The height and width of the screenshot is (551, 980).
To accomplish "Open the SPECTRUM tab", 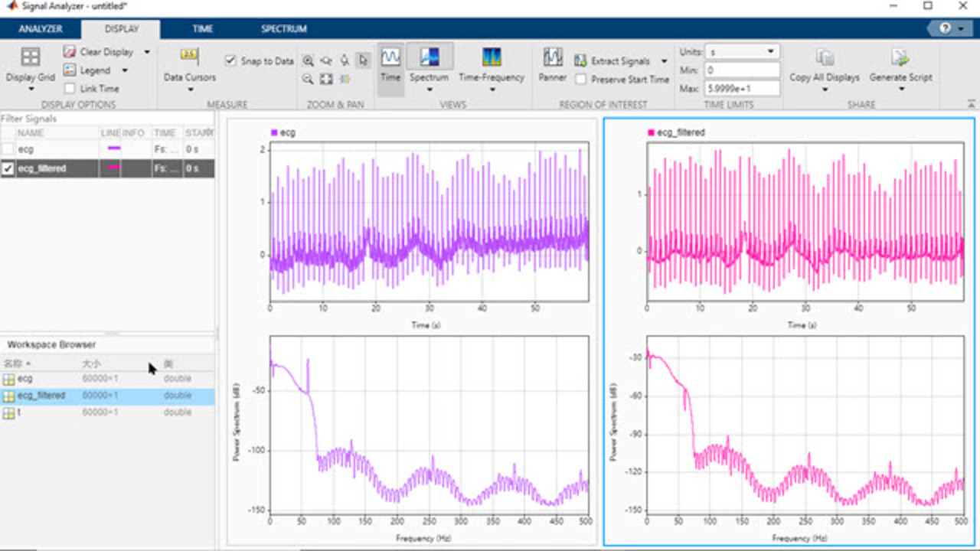I will 283,29.
